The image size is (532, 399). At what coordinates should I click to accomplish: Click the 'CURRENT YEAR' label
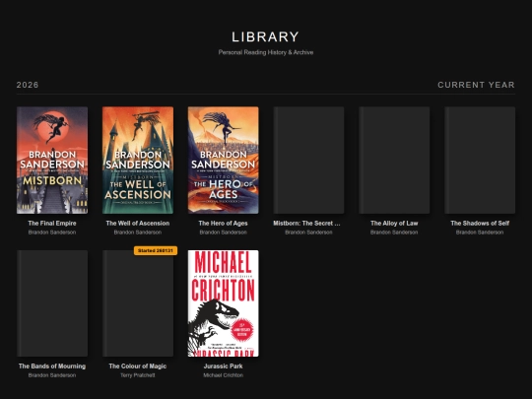(477, 85)
